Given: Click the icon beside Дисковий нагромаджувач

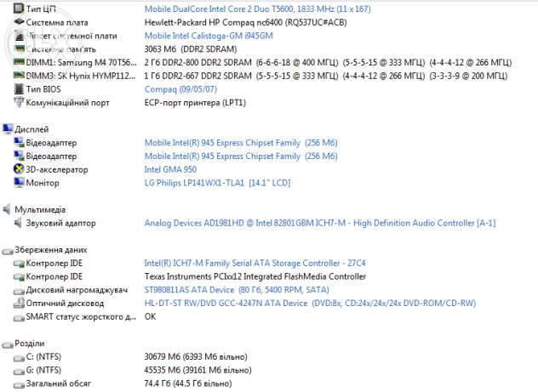Looking at the screenshot, I should click(19, 292).
